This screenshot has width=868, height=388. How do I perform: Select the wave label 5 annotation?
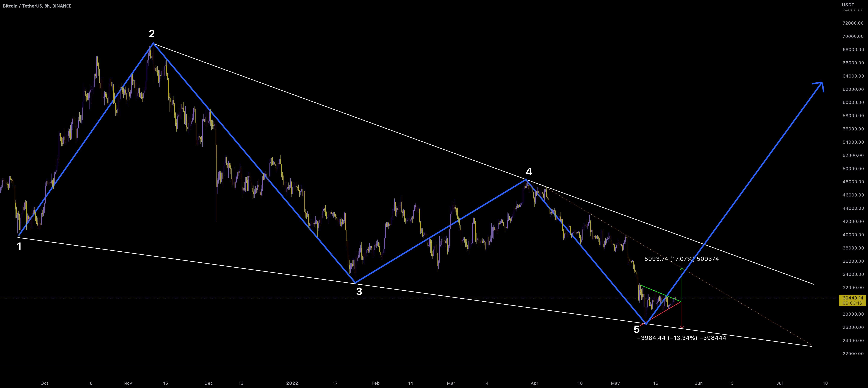click(x=636, y=329)
